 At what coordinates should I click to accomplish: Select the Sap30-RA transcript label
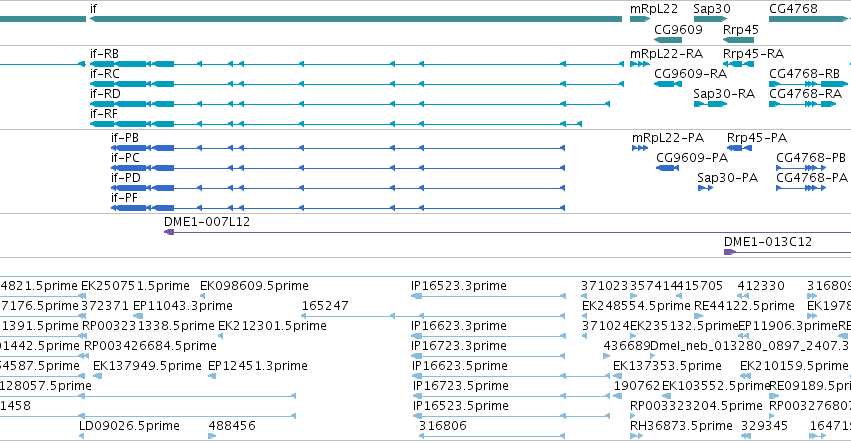point(724,94)
